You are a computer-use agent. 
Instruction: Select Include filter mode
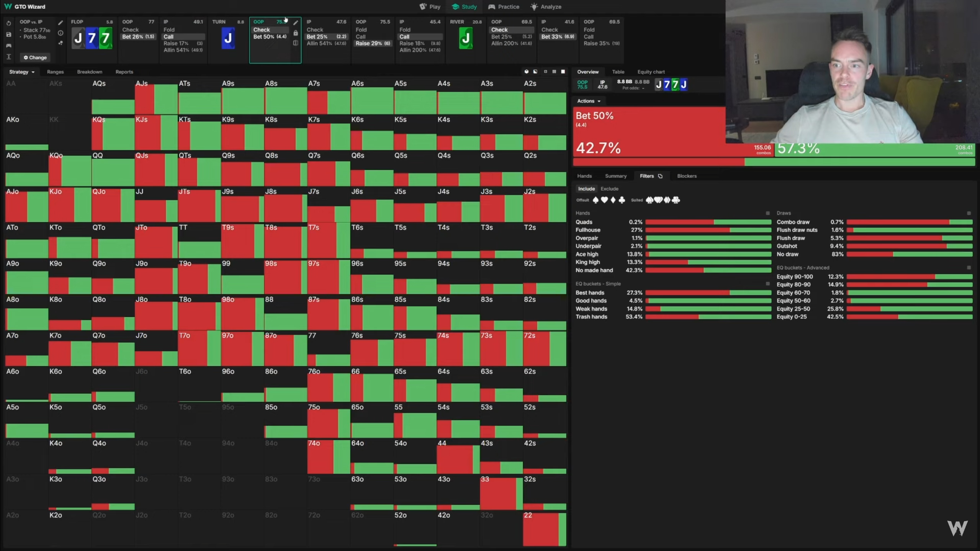coord(586,189)
